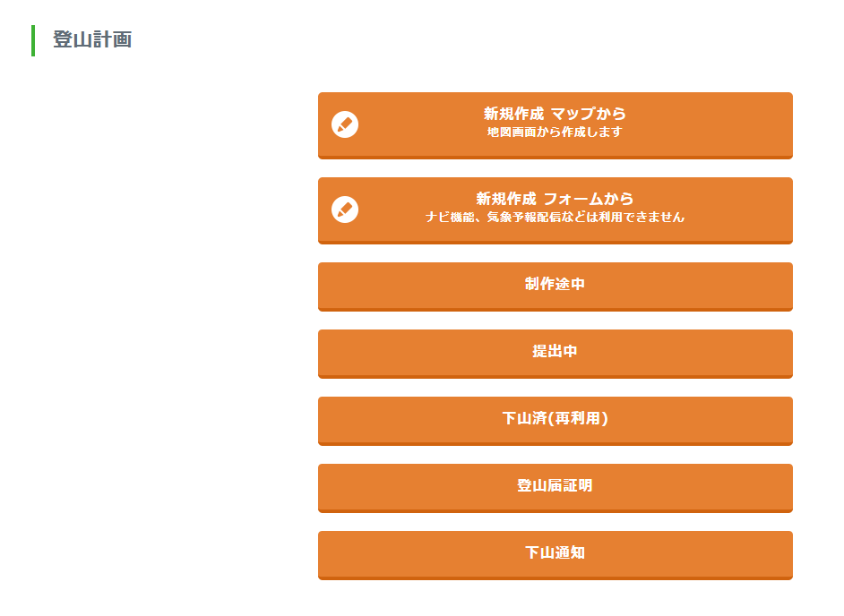Go to the 下山通知 descent notification
Image resolution: width=844 pixels, height=616 pixels.
(555, 553)
